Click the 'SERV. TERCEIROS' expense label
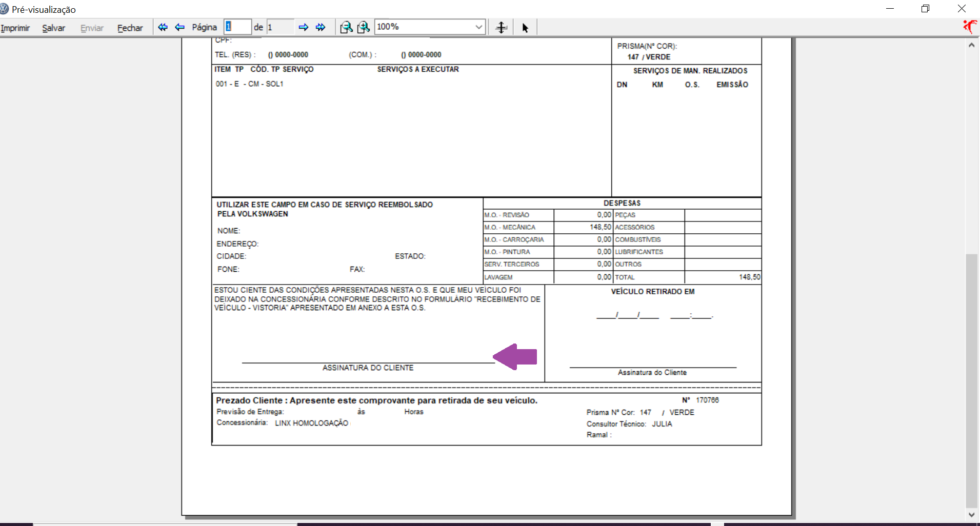The width and height of the screenshot is (980, 526). (512, 264)
